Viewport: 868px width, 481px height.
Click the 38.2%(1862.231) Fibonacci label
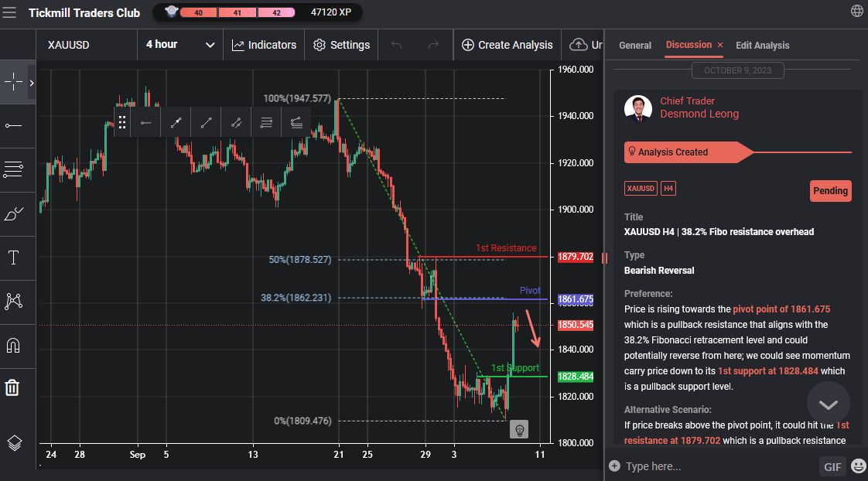pos(296,298)
